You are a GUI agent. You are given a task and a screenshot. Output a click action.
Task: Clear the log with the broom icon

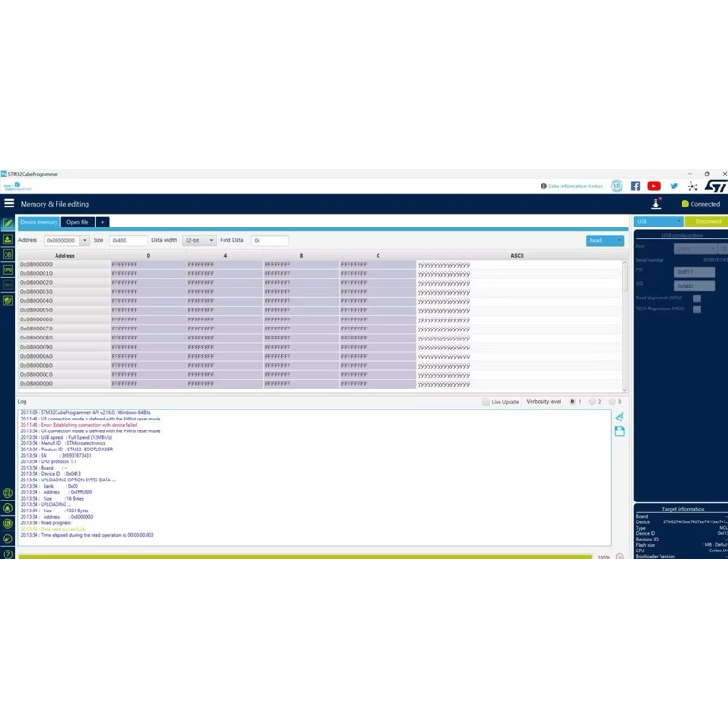620,417
